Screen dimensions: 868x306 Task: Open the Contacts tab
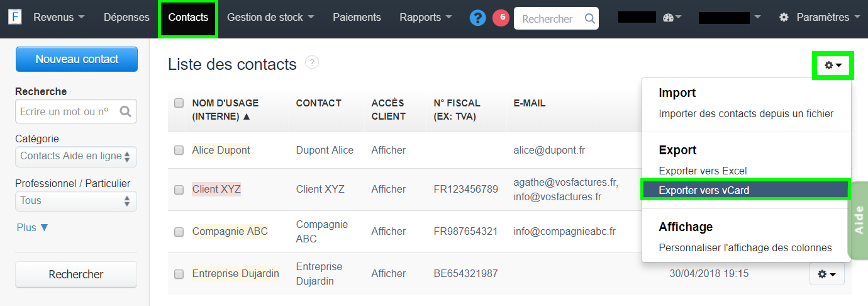tap(189, 18)
